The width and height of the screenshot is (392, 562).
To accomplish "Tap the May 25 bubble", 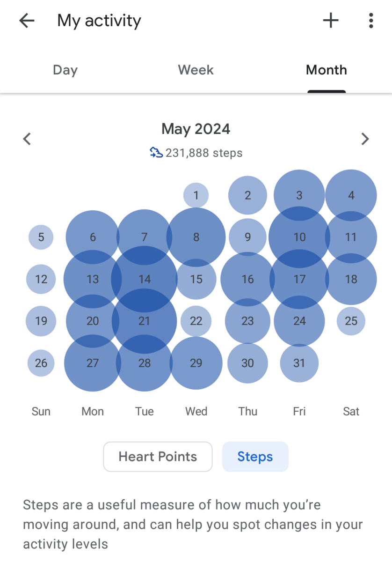I will 351,321.
